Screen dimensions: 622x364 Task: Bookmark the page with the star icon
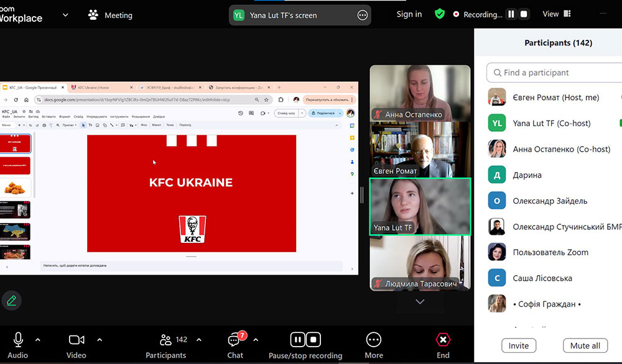point(266,100)
